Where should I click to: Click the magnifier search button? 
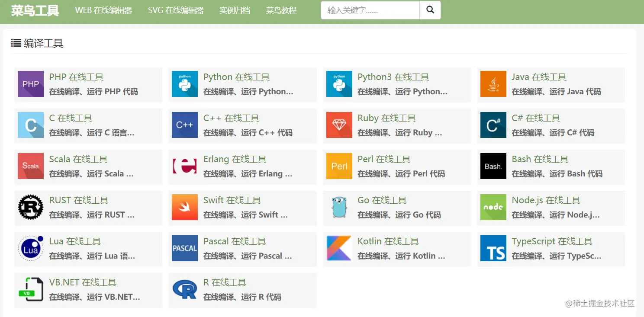(x=430, y=10)
